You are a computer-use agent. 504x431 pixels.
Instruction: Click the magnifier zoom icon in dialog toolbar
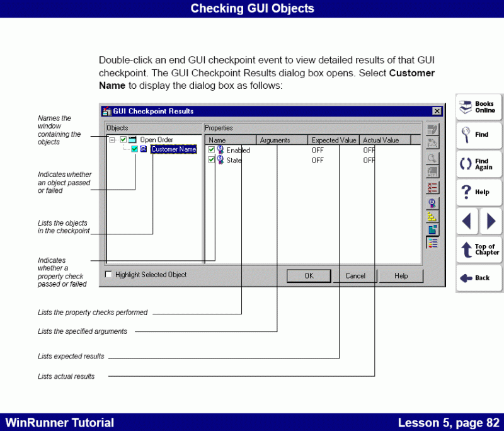(432, 159)
